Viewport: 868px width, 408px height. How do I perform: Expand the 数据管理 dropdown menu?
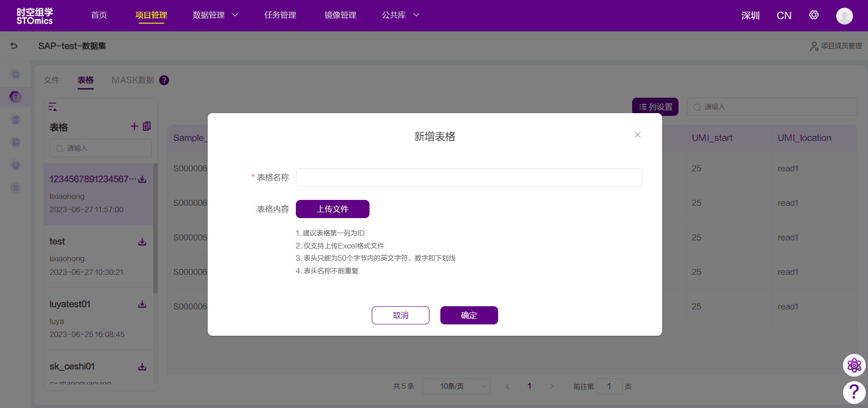(x=215, y=15)
